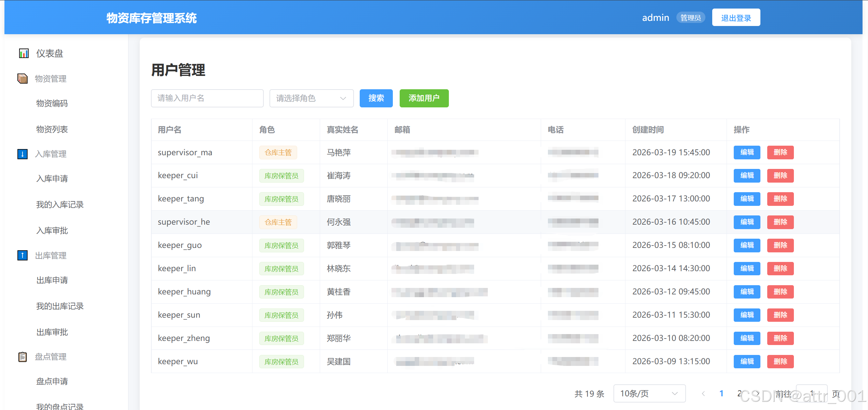The image size is (868, 410).
Task: Click the 创建时间 column header
Action: coord(648,130)
